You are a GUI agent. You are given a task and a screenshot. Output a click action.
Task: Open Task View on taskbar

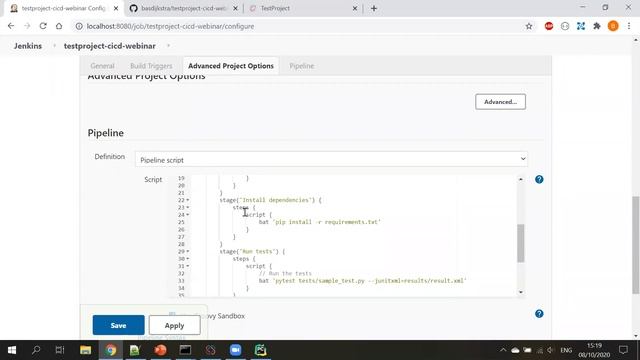click(60, 350)
